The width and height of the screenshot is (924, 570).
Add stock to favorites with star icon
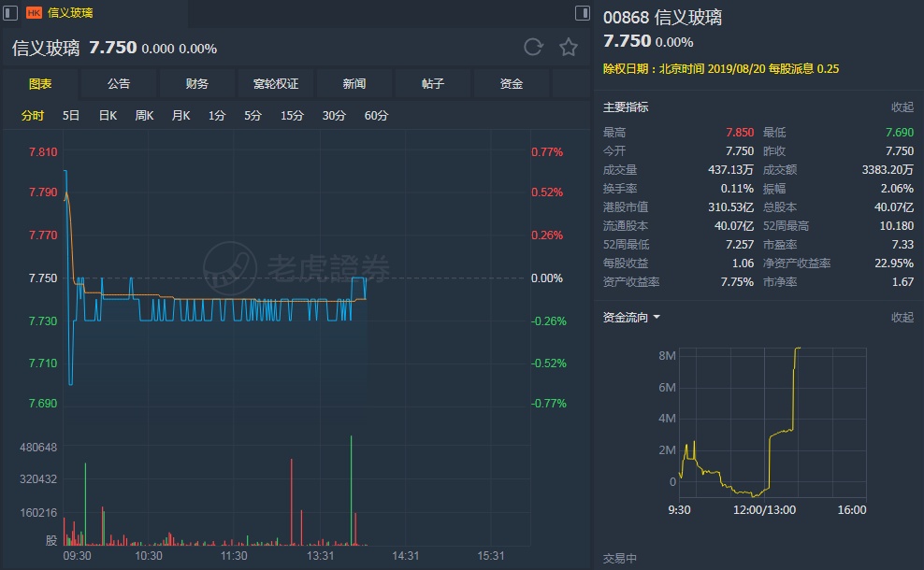point(568,48)
